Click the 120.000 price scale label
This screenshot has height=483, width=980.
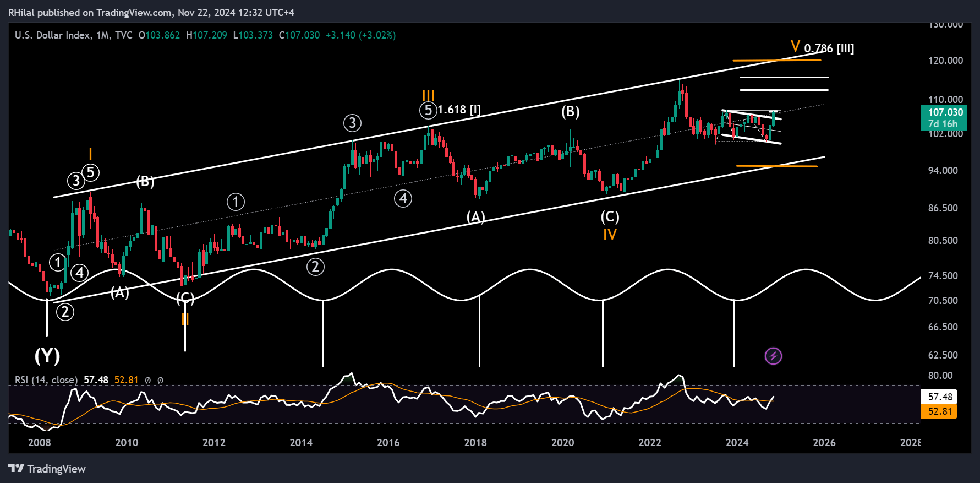tap(946, 61)
